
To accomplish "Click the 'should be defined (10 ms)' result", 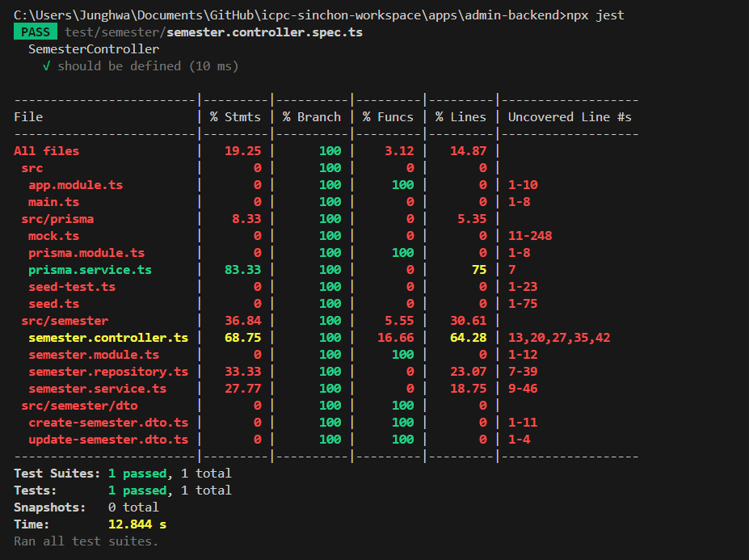I will 148,66.
